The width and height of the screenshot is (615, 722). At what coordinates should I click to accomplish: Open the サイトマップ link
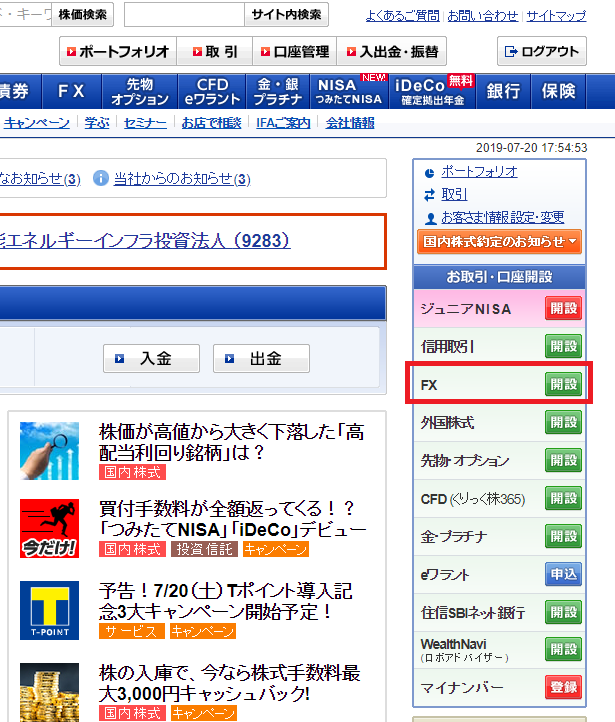pos(556,16)
